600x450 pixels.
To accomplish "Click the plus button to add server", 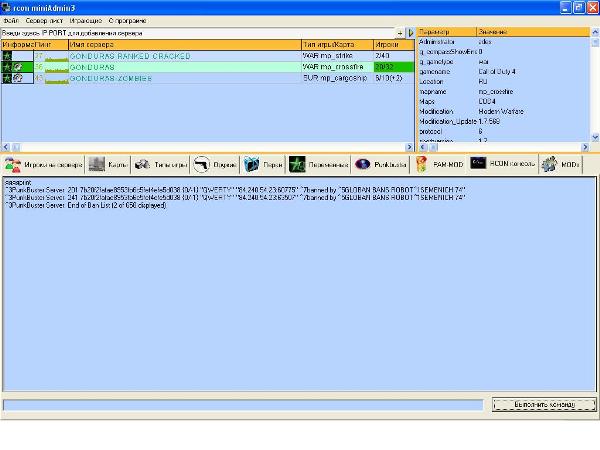I will [399, 33].
